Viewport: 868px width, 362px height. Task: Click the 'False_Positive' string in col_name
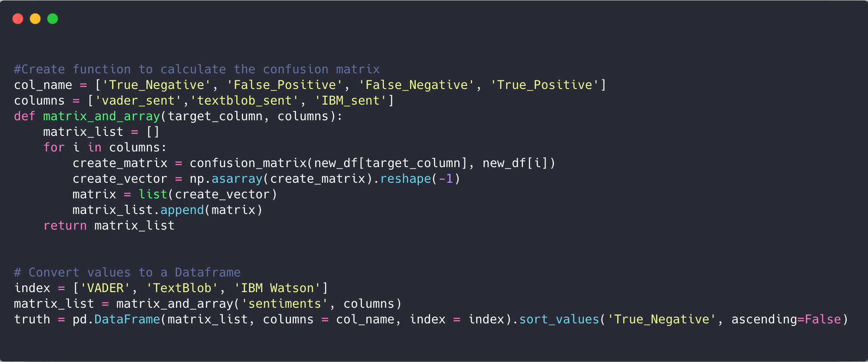(285, 85)
